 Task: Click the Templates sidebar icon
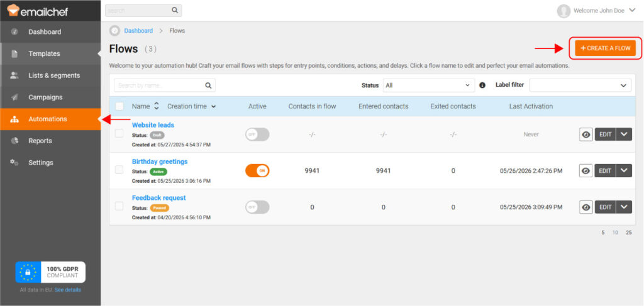coord(14,54)
